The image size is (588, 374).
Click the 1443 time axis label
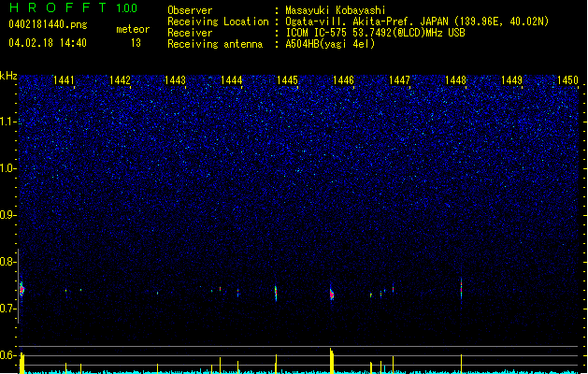click(x=176, y=80)
